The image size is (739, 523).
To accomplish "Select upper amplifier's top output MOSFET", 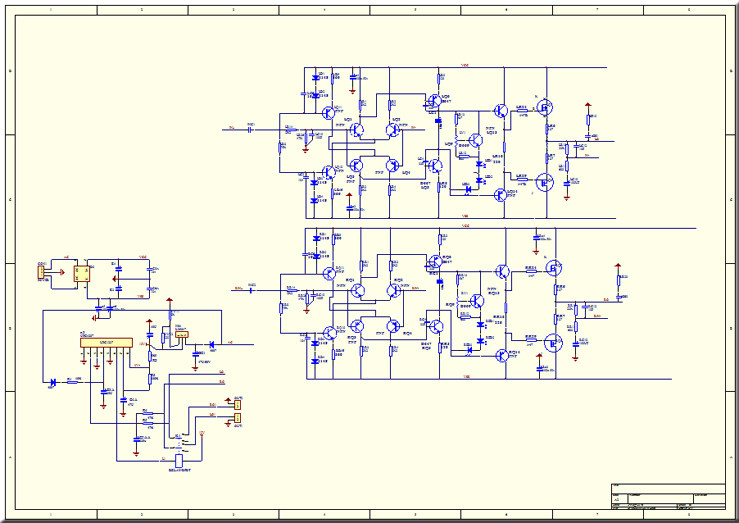I will 545,107.
